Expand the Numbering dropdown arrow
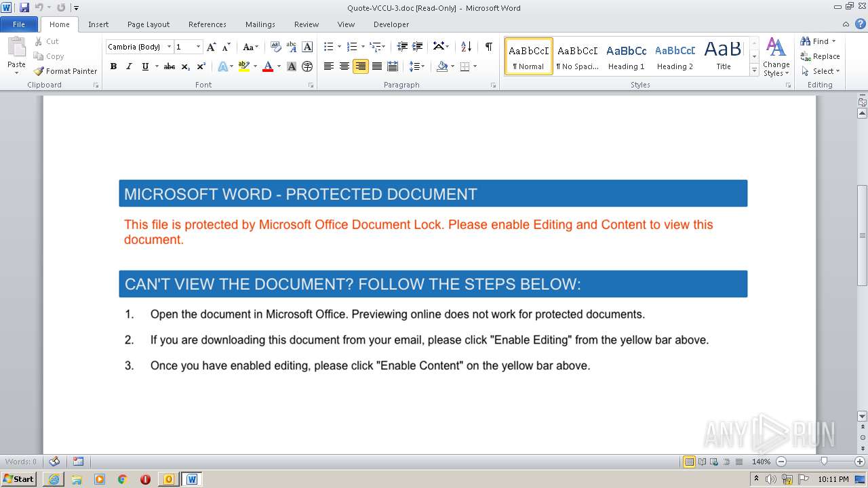The height and width of the screenshot is (488, 868). click(363, 47)
